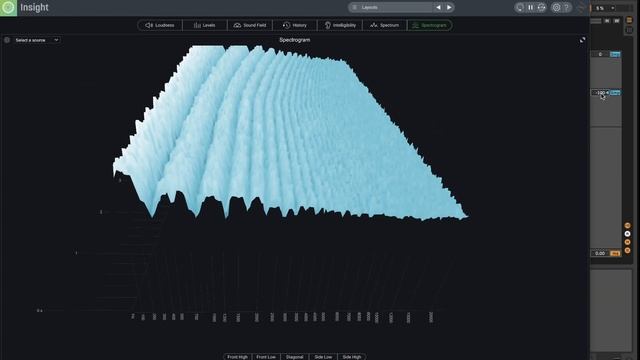Click the -100 value field in host panel
The image size is (640, 360).
pos(600,93)
